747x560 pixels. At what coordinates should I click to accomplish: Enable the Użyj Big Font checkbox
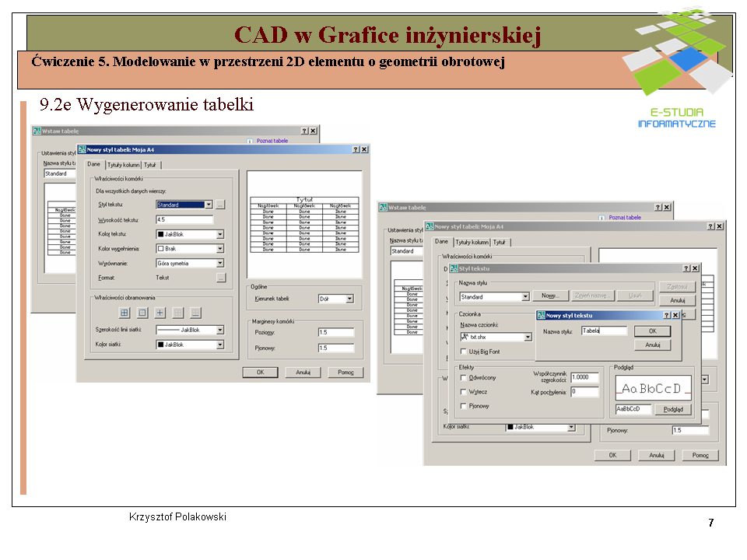pos(463,352)
